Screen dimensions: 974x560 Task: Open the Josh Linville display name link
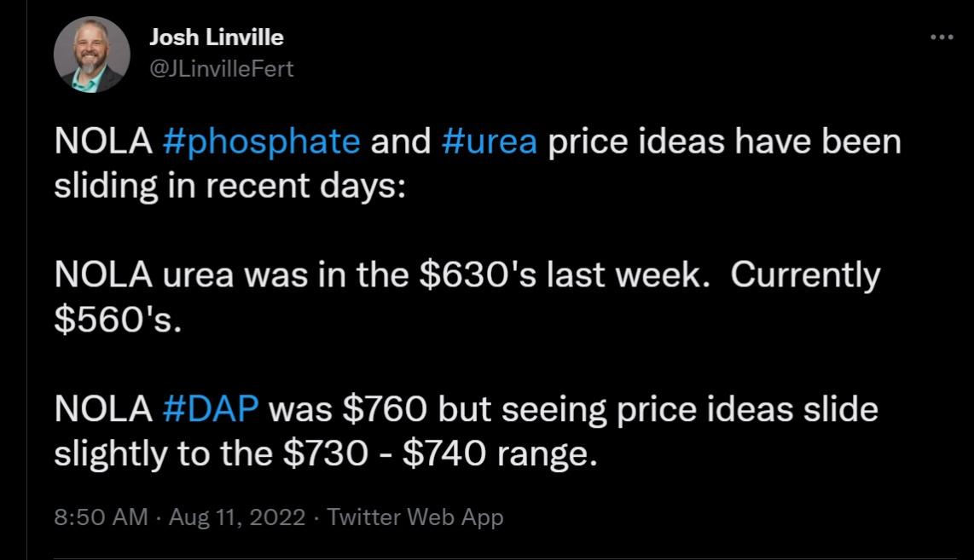click(x=216, y=38)
